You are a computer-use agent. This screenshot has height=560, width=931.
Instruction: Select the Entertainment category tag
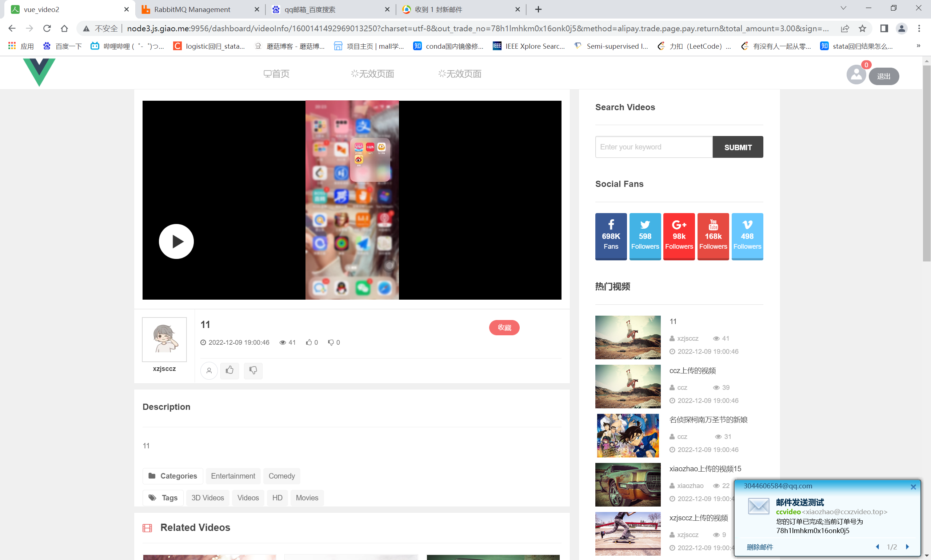pos(233,476)
